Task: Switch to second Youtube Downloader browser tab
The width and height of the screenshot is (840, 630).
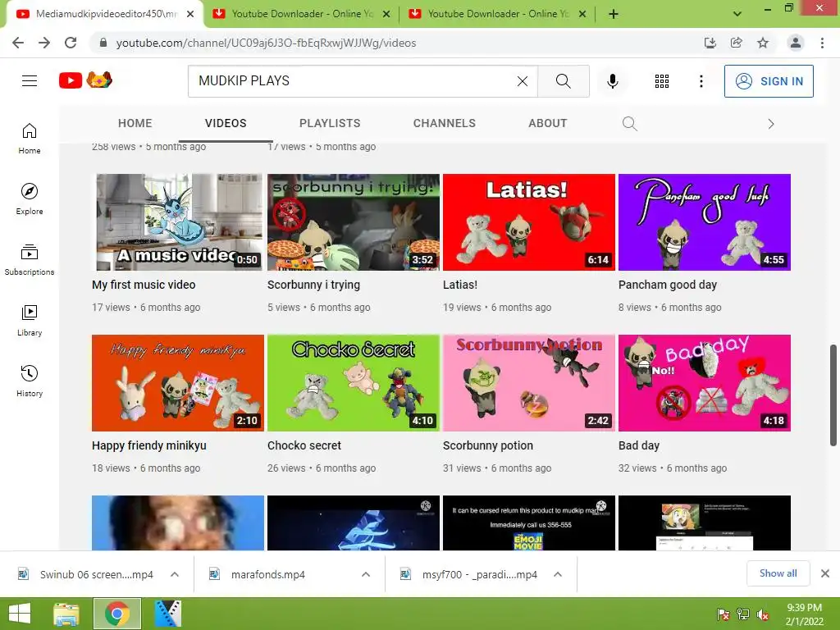Action: click(302, 14)
